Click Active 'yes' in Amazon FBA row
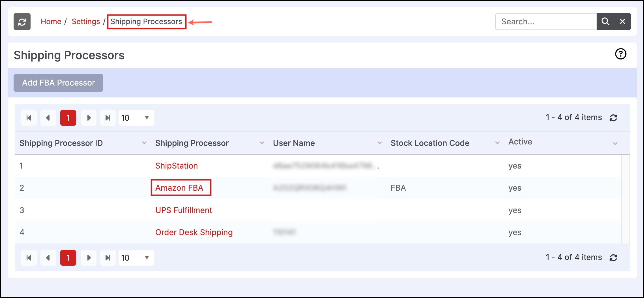This screenshot has width=644, height=298. (515, 188)
